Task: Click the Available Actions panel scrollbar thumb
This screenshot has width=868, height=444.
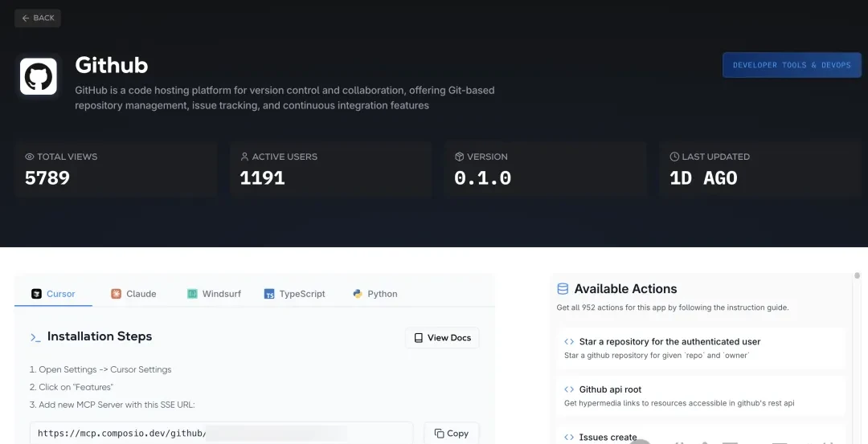Action: (x=857, y=275)
